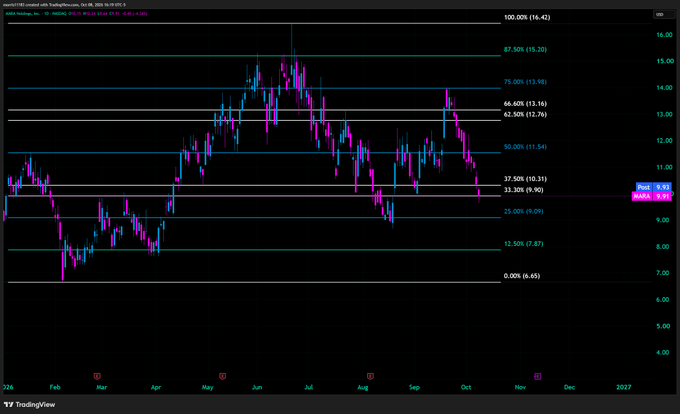Click 11.00 on the price axis

tap(664, 167)
